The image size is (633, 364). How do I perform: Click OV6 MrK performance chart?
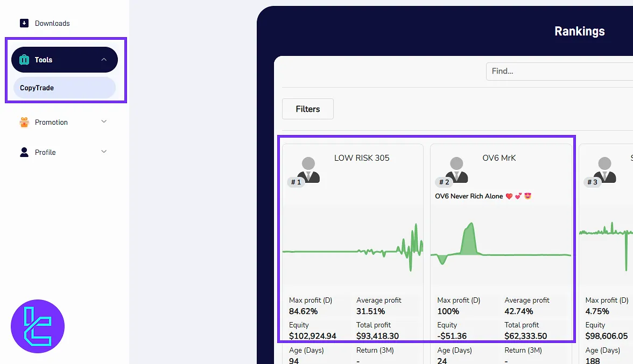point(501,243)
